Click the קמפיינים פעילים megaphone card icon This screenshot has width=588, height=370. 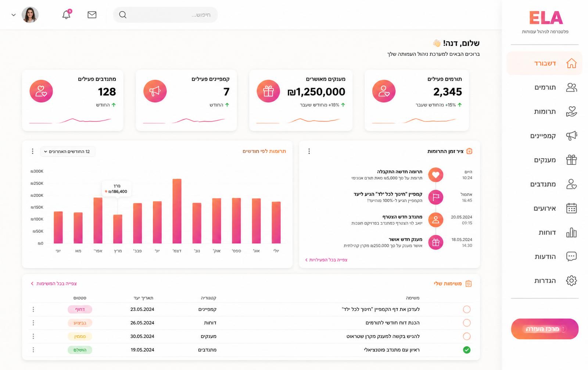(155, 91)
